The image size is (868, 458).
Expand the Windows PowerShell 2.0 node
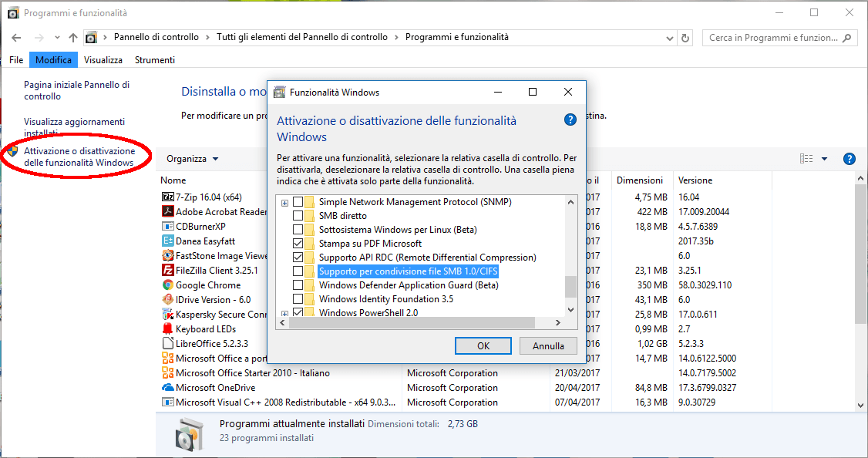point(284,314)
